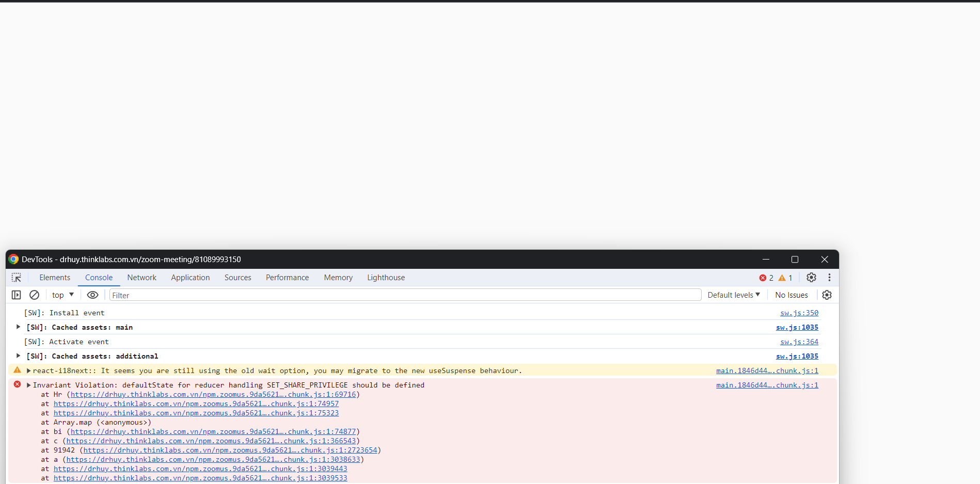This screenshot has width=980, height=484.
Task: Show the Memory tab
Action: 338,278
